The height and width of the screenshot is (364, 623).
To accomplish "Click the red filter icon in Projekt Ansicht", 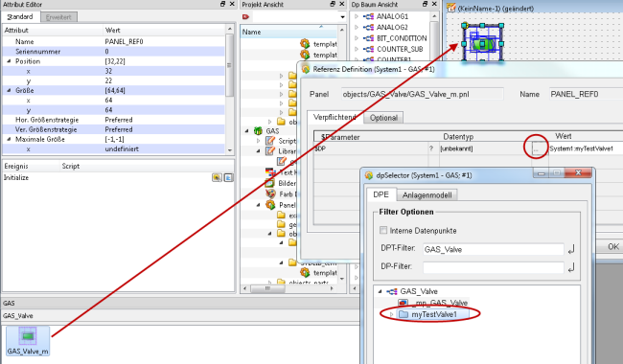I will [x=245, y=16].
